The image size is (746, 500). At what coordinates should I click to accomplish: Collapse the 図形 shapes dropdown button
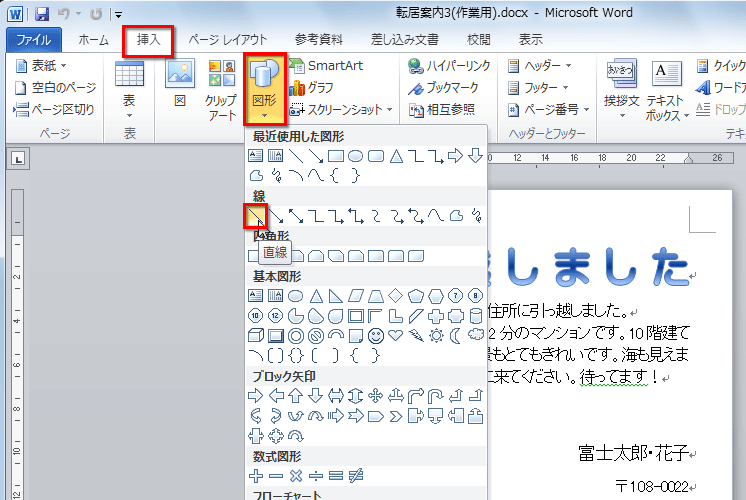(x=264, y=89)
